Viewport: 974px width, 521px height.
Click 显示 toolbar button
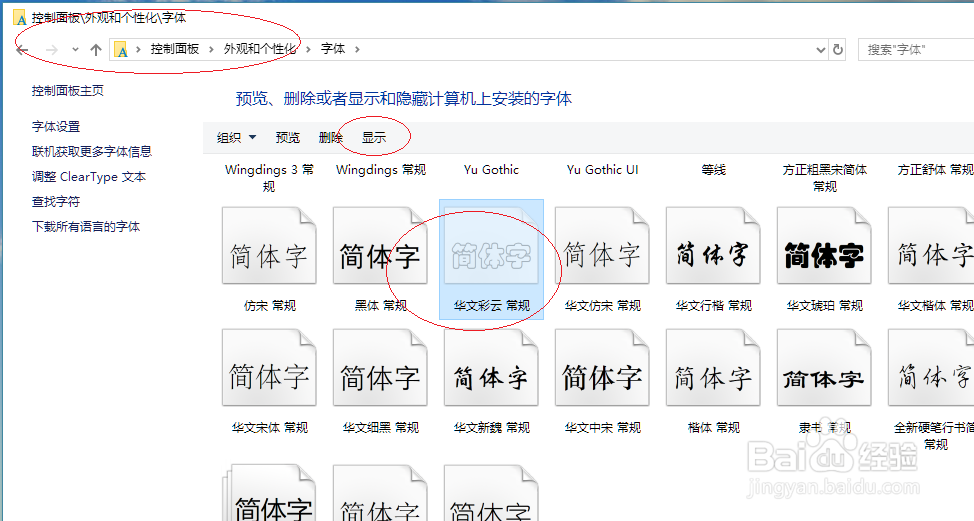374,137
